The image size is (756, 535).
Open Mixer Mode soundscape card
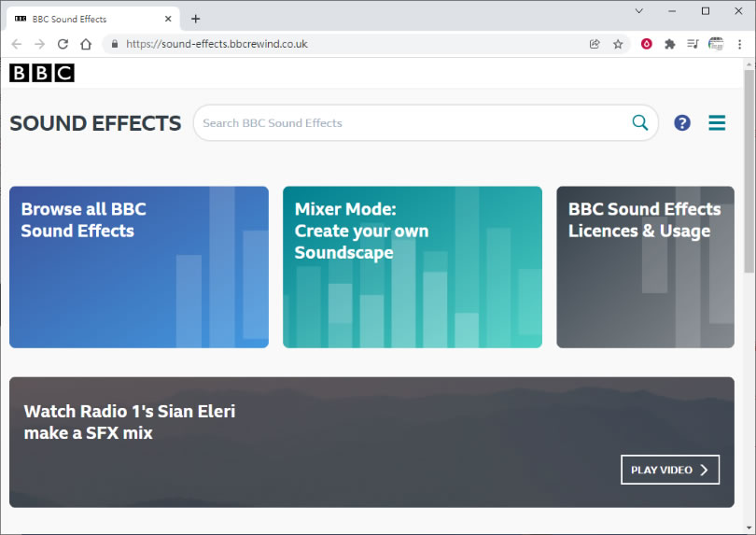[412, 267]
